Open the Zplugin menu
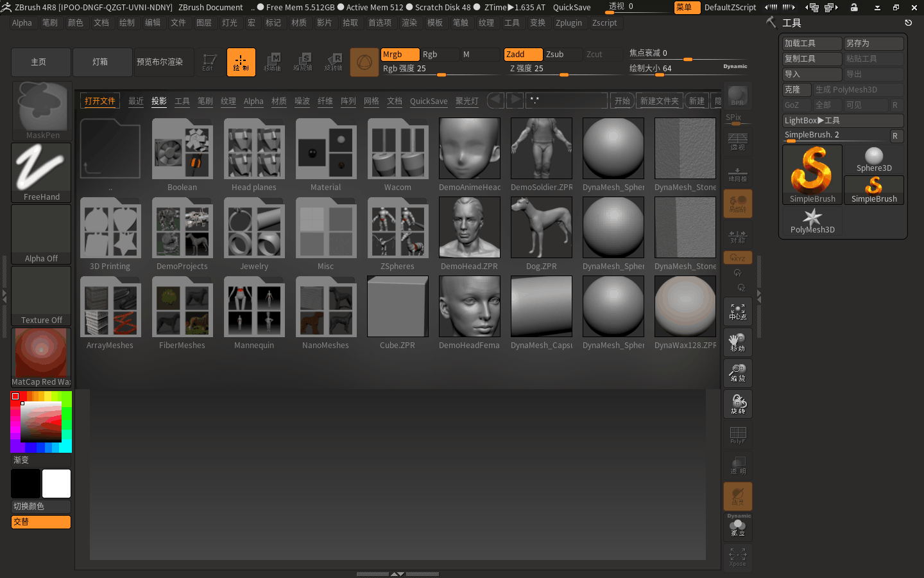This screenshot has height=578, width=924. [569, 22]
